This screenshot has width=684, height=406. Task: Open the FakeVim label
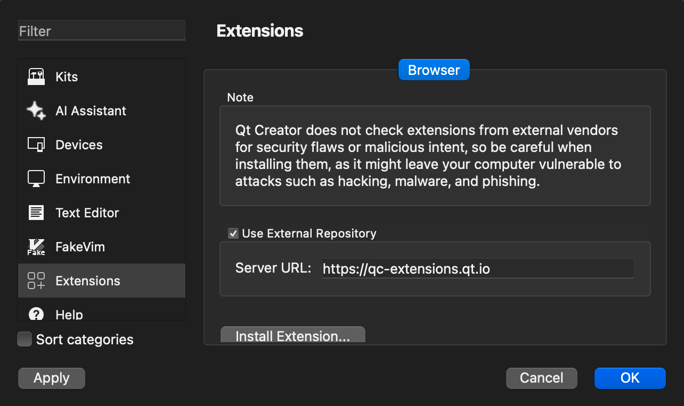coord(80,247)
